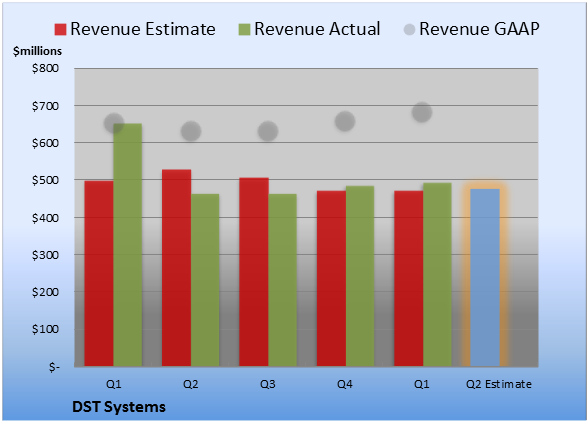Select the blue Q2 Estimate bar
Screen dimensions: 588x422
pos(485,278)
